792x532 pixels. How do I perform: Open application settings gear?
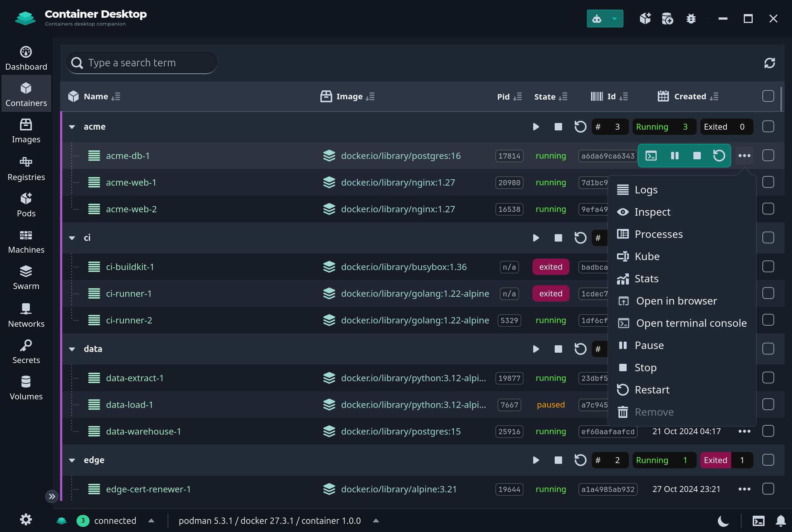point(26,519)
